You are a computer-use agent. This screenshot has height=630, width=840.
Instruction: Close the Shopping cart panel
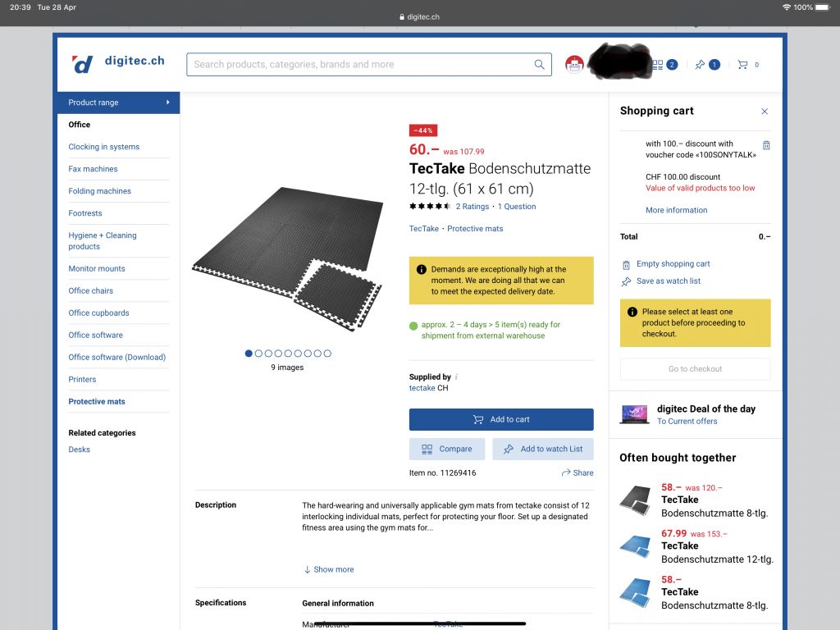[765, 112]
